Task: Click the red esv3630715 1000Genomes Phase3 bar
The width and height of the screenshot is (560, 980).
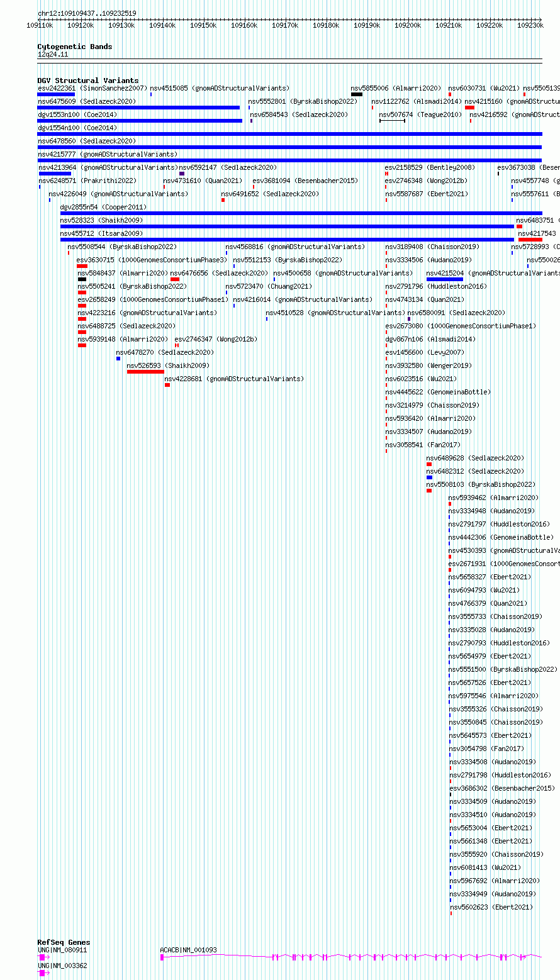Action: 82,266
